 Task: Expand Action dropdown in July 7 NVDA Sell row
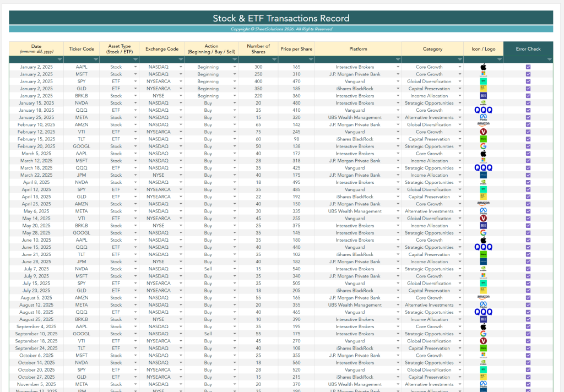pyautogui.click(x=235, y=269)
